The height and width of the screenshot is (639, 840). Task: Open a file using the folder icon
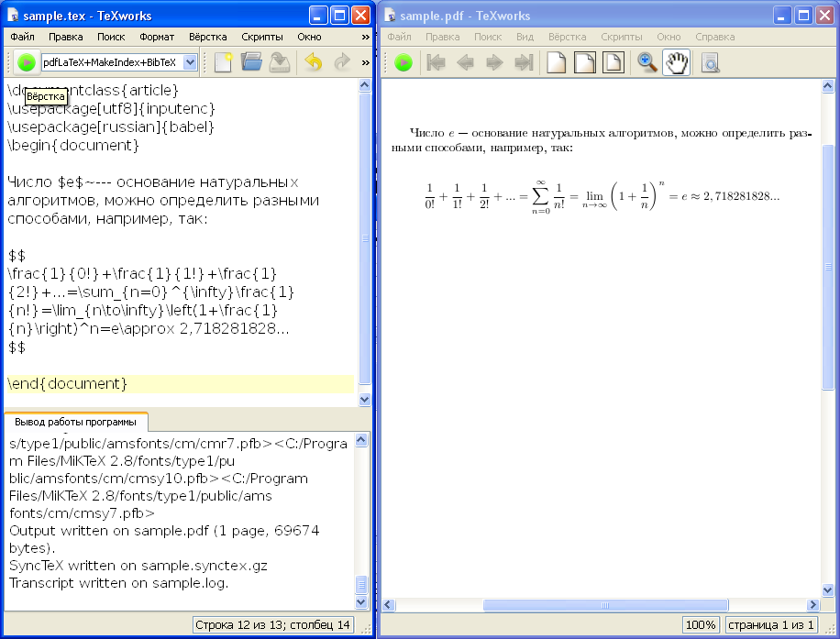point(251,62)
